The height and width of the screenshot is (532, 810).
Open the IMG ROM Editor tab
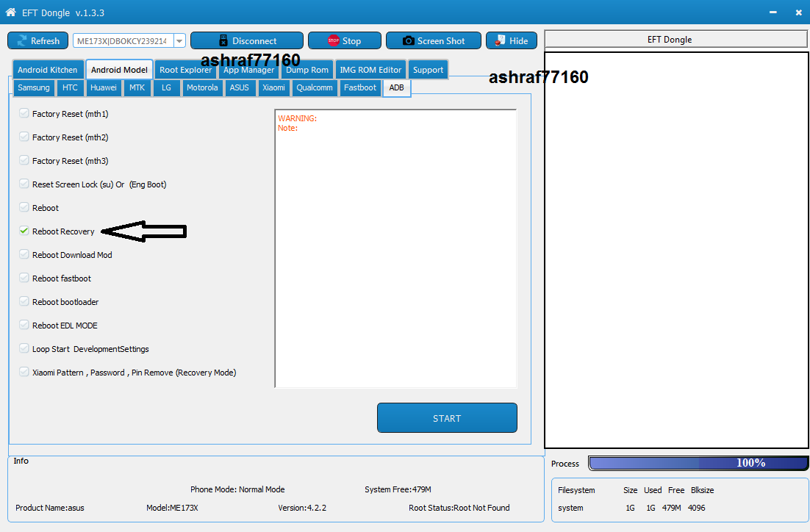[x=370, y=70]
